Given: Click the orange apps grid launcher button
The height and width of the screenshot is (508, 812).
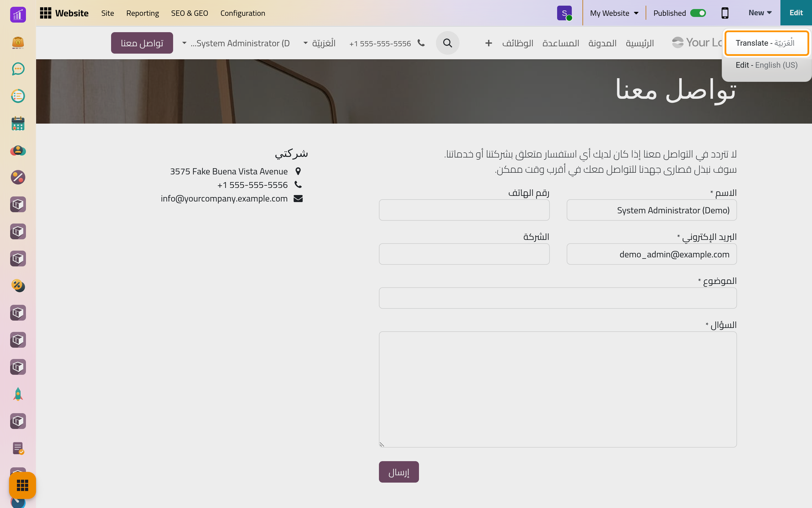Looking at the screenshot, I should click(22, 485).
